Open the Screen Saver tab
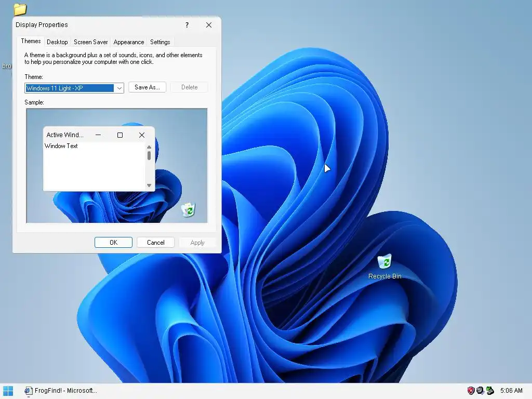Viewport: 532px width, 399px height. point(90,42)
